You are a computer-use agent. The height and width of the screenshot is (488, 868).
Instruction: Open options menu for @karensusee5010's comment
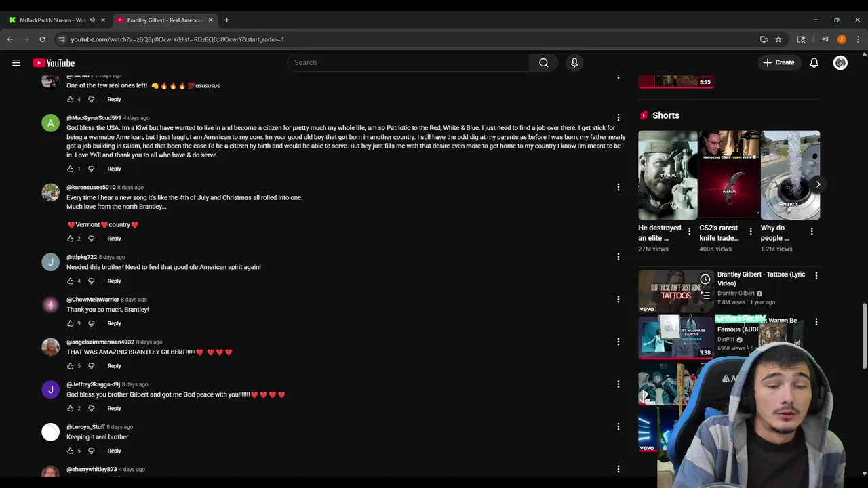click(618, 187)
